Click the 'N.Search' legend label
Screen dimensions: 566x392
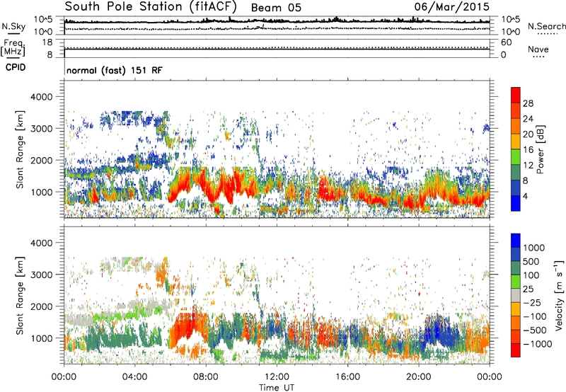pyautogui.click(x=546, y=26)
